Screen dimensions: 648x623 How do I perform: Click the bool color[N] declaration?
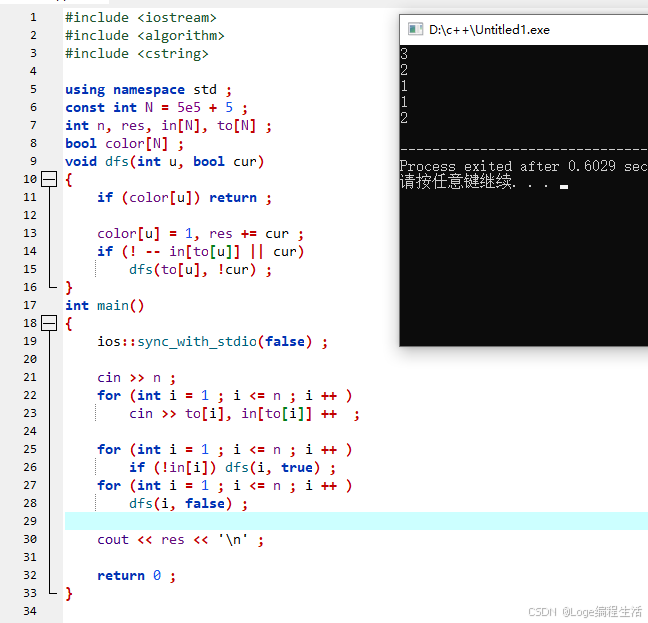pyautogui.click(x=124, y=144)
